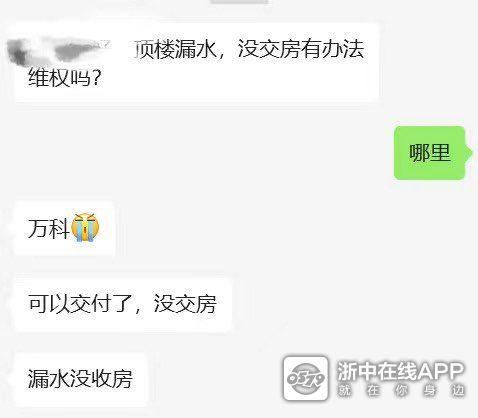Click the 顶楼漏水 text in the first message
The width and height of the screenshot is (478, 418).
tap(175, 50)
